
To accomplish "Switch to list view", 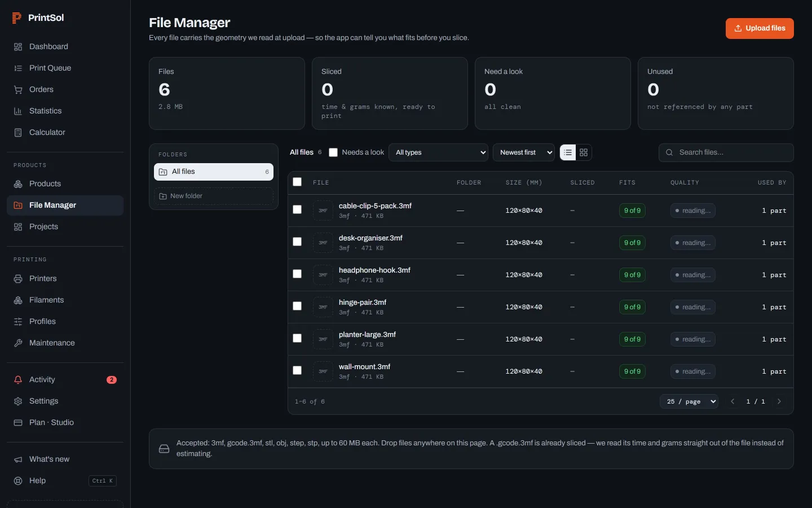I will 568,152.
